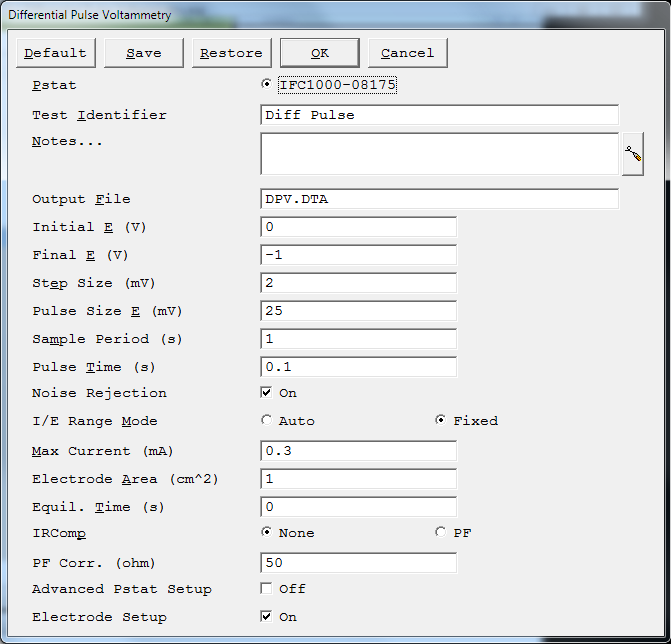Cancel the Differential Pulse Voltammetry dialog

[x=408, y=53]
